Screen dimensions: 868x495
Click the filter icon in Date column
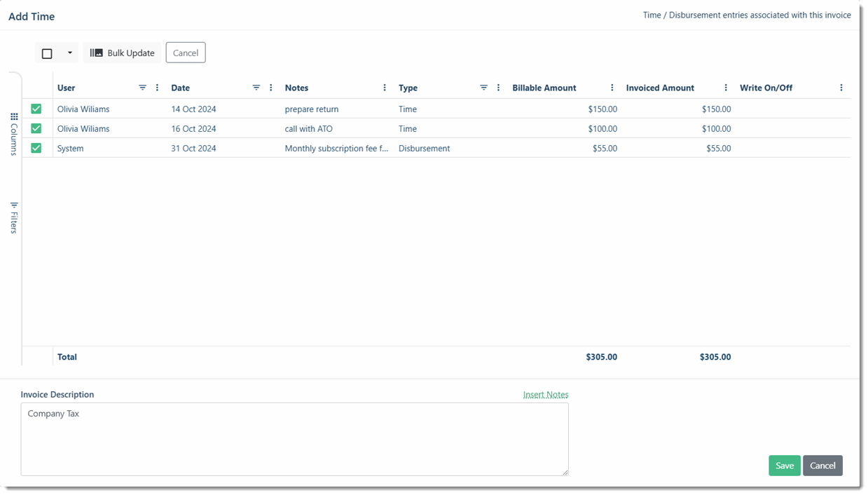(256, 88)
